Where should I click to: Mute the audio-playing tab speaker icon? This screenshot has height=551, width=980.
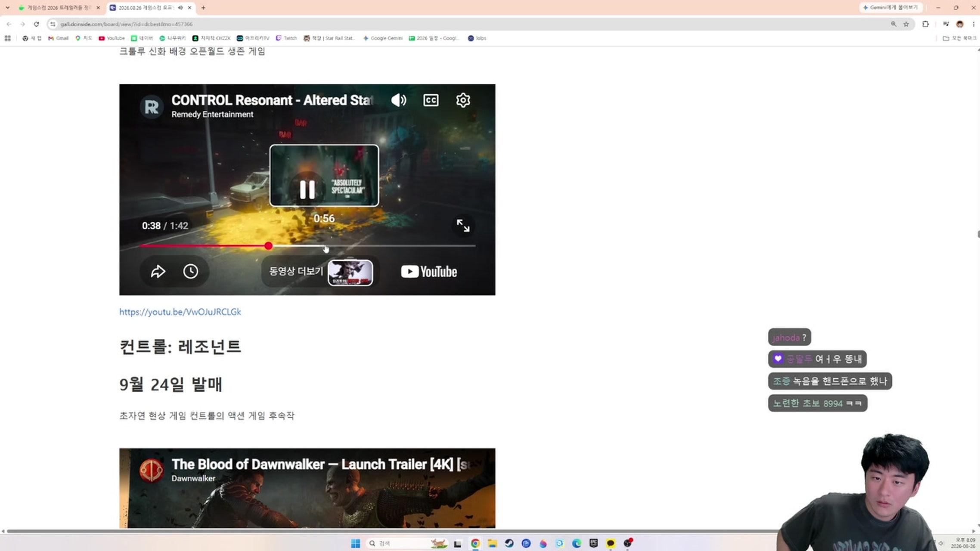pyautogui.click(x=180, y=8)
